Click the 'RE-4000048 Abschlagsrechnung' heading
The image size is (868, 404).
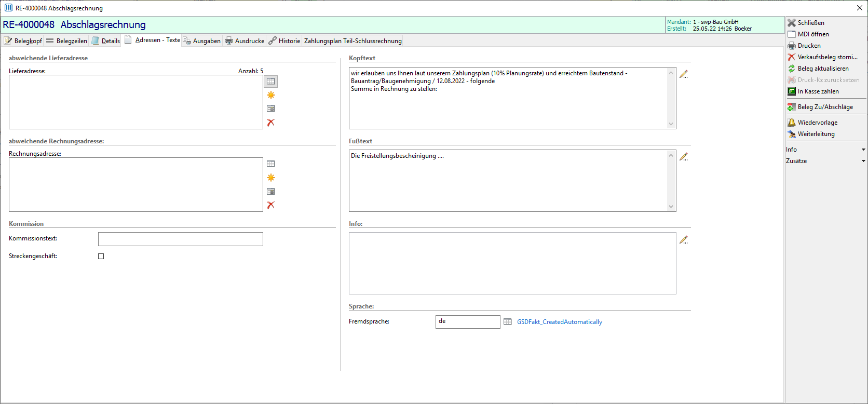click(74, 24)
